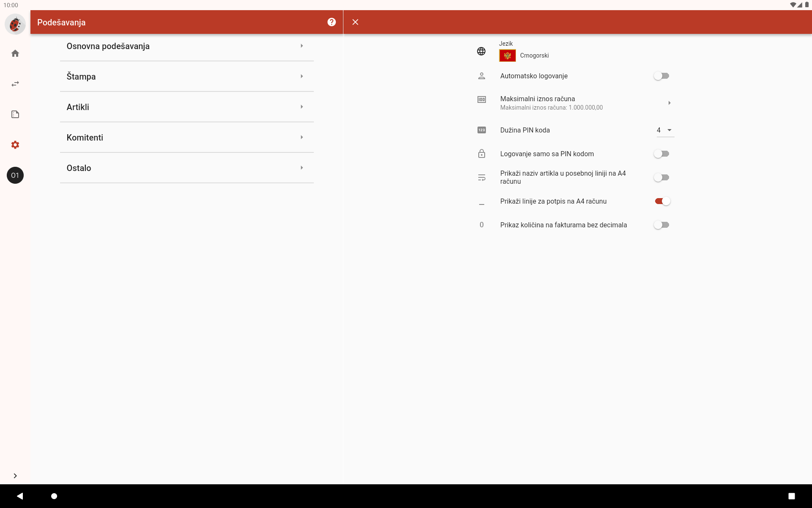812x508 pixels.
Task: Disable Prikaži linije za potpis switch
Action: pyautogui.click(x=663, y=201)
